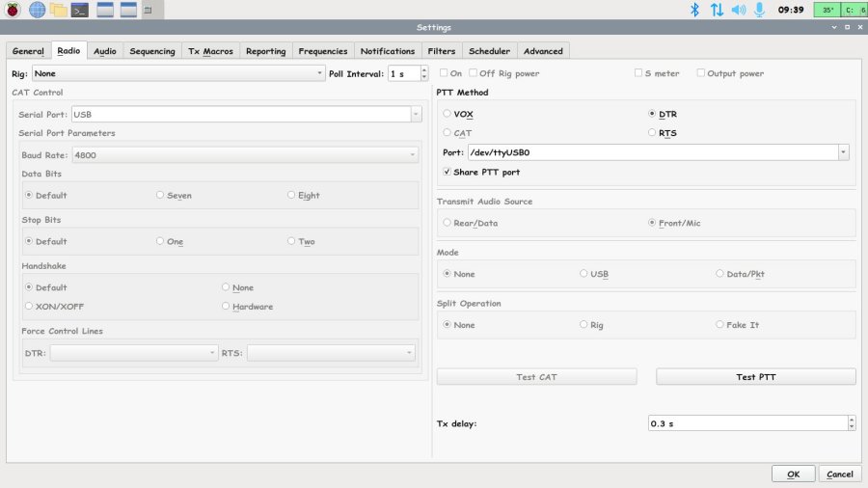Switch to the Audio tab
868x488 pixels.
pyautogui.click(x=104, y=51)
